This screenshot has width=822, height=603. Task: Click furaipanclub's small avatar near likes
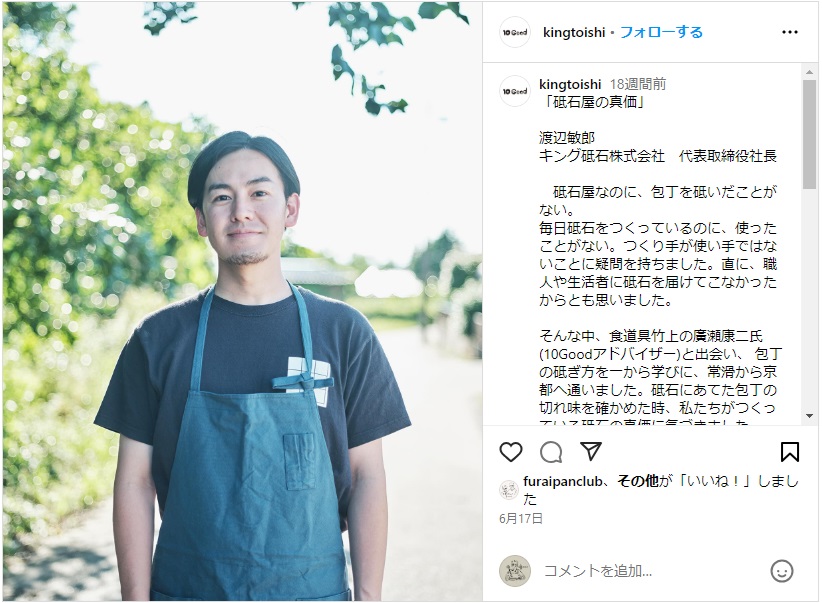coord(509,490)
